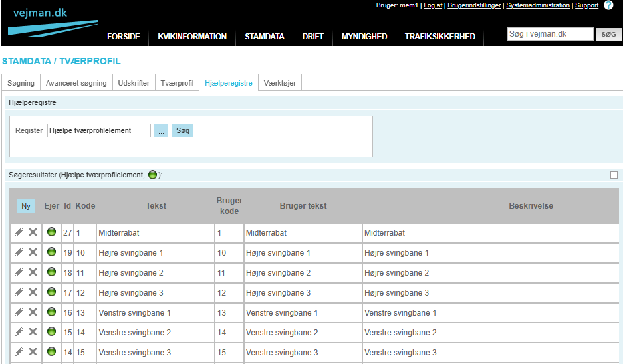The image size is (623, 364).
Task: Collapse the Søgeresultater panel
Action: tap(614, 175)
